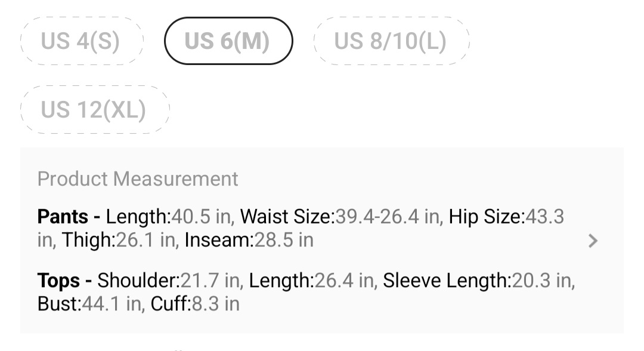Viewport: 644px width, 351px height.
Task: Click the word "Measurement" in the panel title
Action: point(176,178)
